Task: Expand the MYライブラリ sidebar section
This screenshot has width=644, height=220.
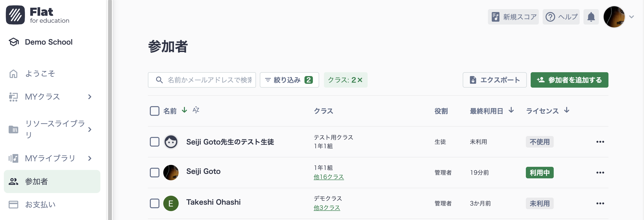Action: (x=90, y=158)
